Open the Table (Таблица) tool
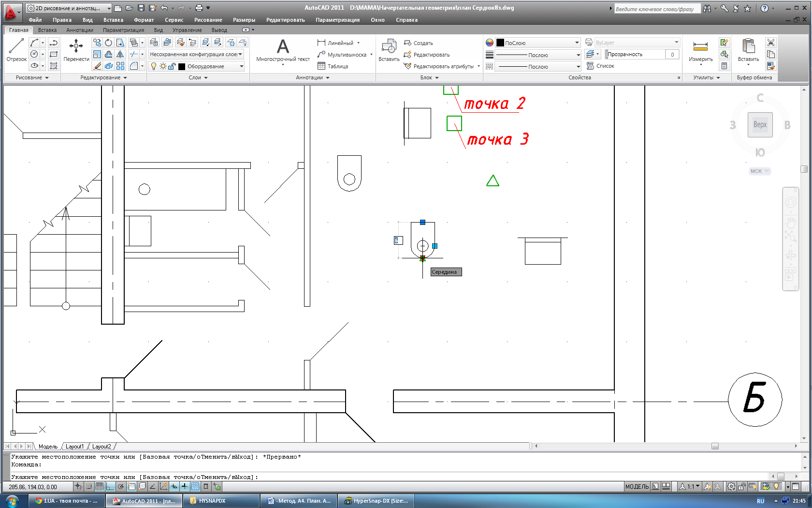This screenshot has width=812, height=508. coord(333,66)
